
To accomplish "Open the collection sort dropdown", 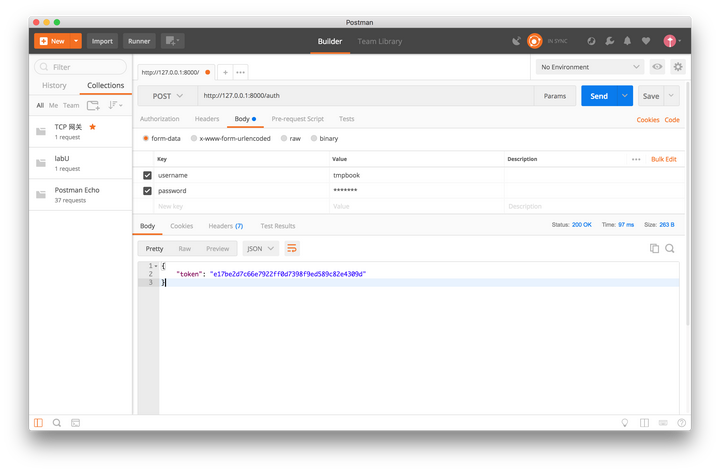I will point(115,106).
